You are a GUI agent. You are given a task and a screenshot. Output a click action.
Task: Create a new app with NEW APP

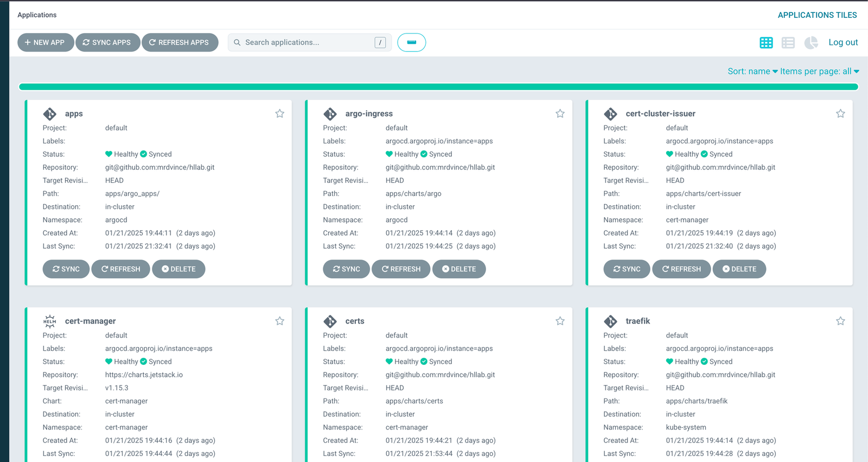coord(46,42)
